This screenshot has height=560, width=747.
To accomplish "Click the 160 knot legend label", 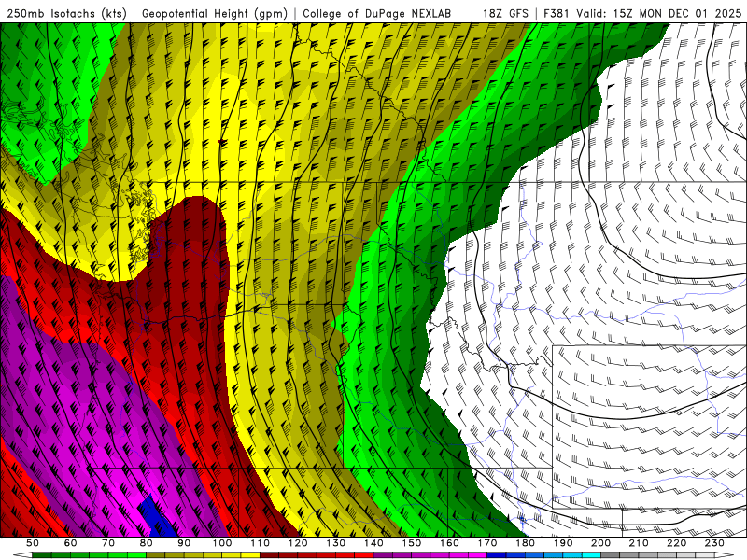I will [449, 543].
